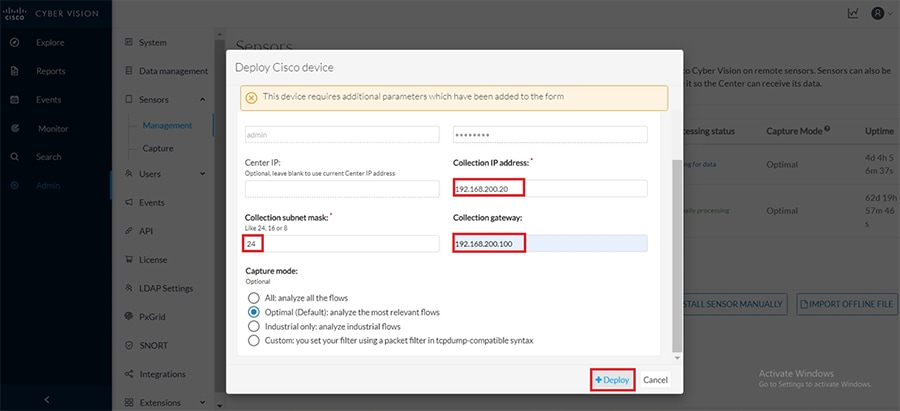Click the dialog vertical scrollbar
Image resolution: width=900 pixels, height=411 pixels.
coord(678,255)
